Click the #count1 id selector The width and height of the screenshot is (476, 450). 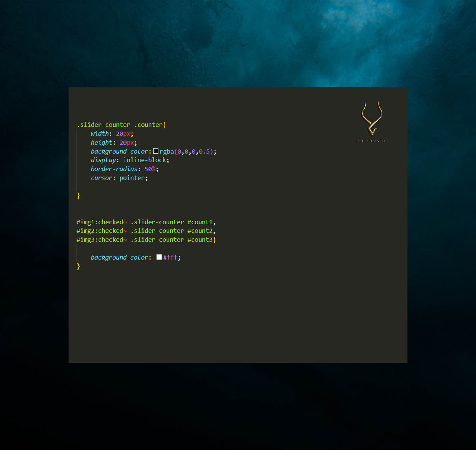point(200,222)
